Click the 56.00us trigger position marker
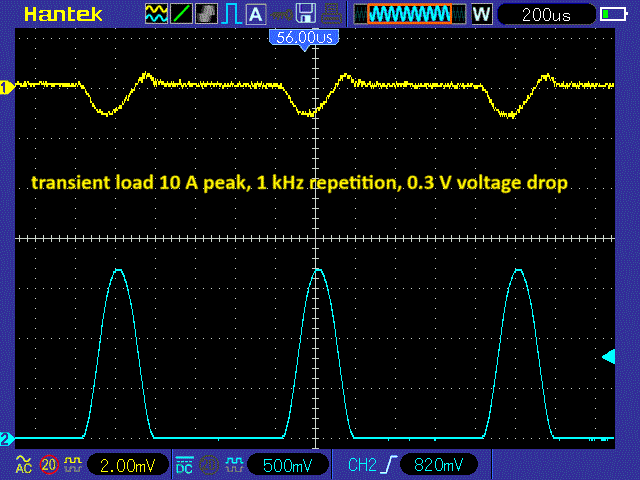 click(x=304, y=39)
